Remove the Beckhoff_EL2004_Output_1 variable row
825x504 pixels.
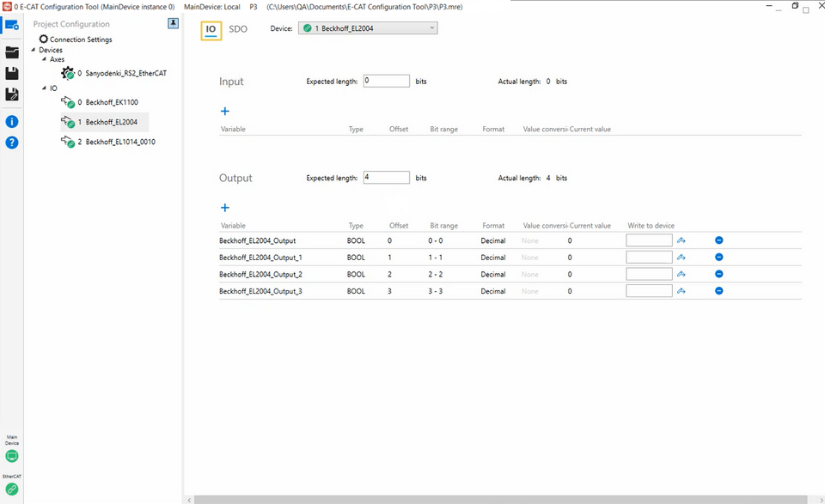[719, 258]
